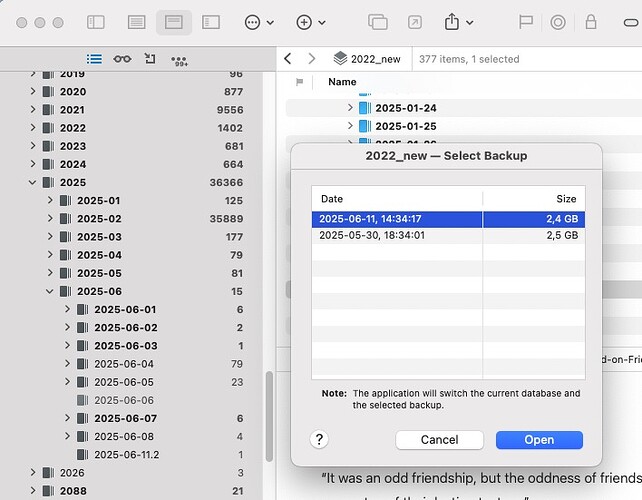This screenshot has width=642, height=500.
Task: Select backup dated 2025-06-11, 14:34:17
Action: pos(448,219)
